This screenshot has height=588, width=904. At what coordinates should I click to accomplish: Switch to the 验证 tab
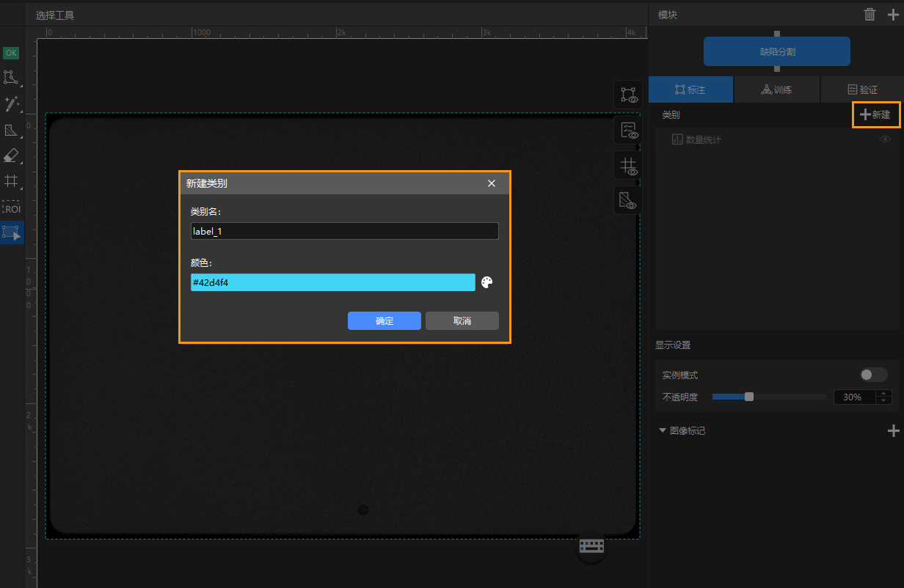point(862,89)
